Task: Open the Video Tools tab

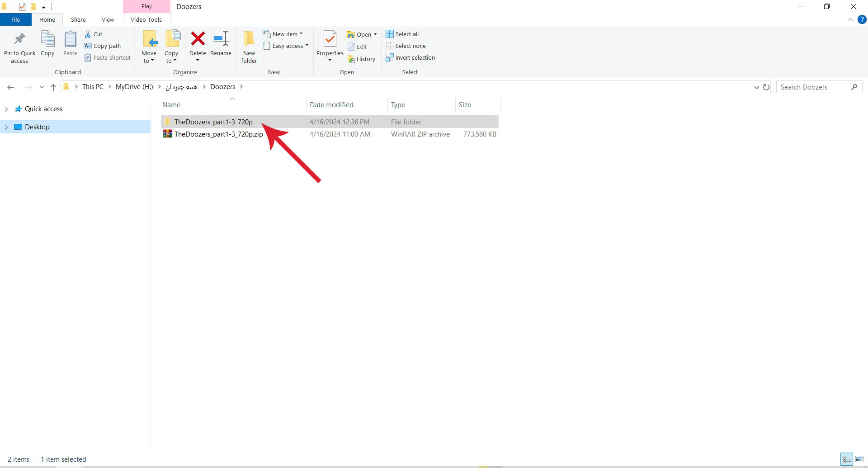Action: pyautogui.click(x=146, y=19)
